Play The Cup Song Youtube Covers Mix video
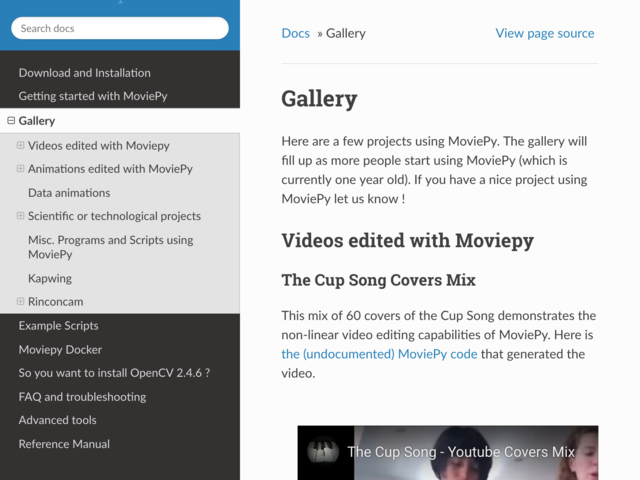 pos(448,453)
